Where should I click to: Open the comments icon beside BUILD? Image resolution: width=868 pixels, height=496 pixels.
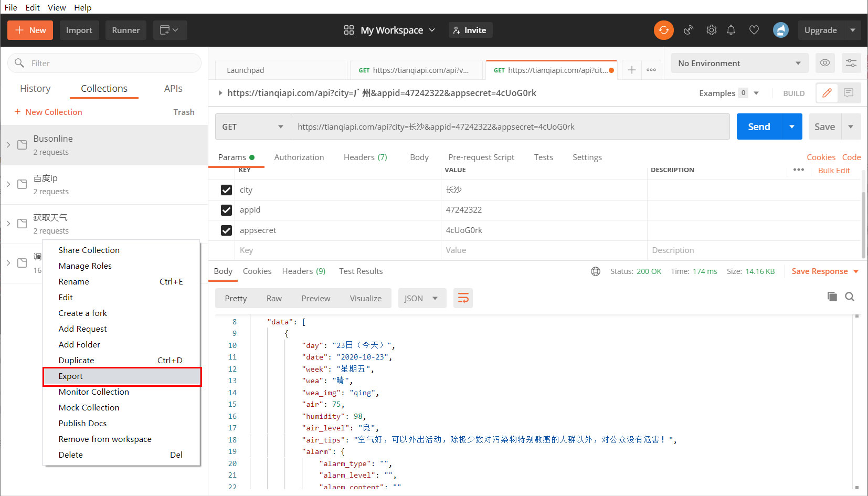849,93
